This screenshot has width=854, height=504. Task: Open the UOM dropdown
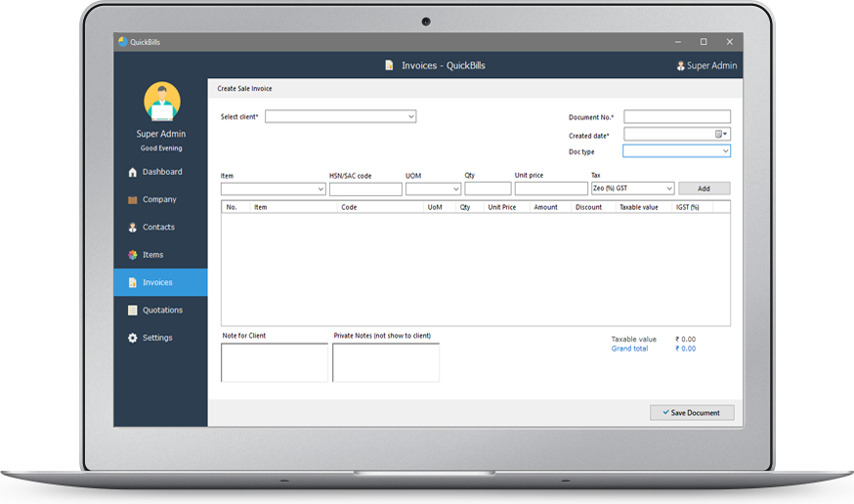click(x=454, y=189)
